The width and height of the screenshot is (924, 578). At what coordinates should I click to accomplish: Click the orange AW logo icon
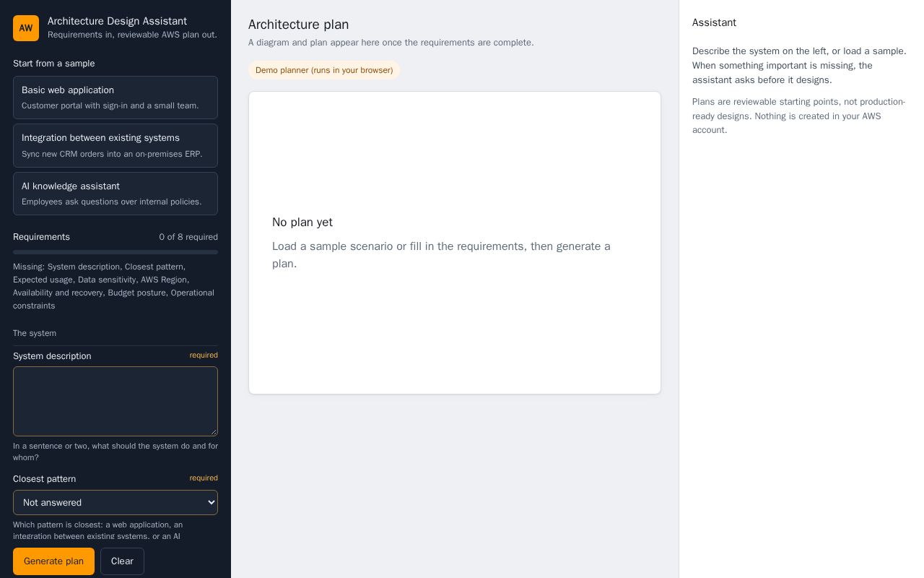click(26, 28)
